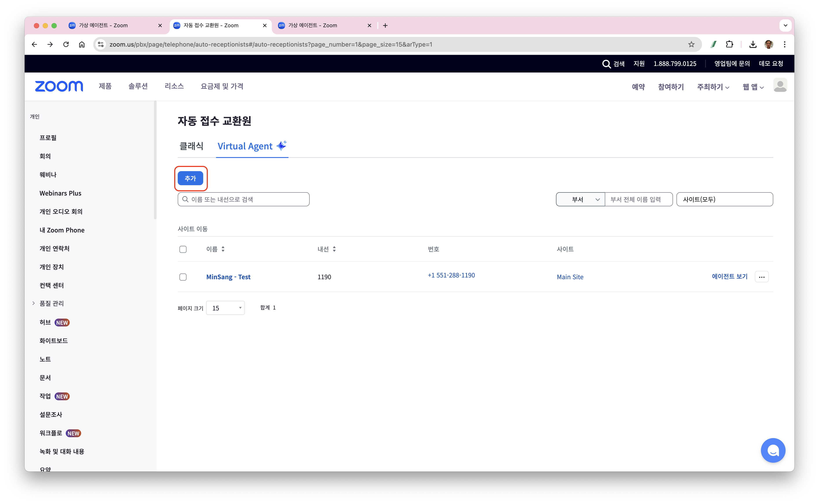Open the 부서 filter dropdown

580,199
